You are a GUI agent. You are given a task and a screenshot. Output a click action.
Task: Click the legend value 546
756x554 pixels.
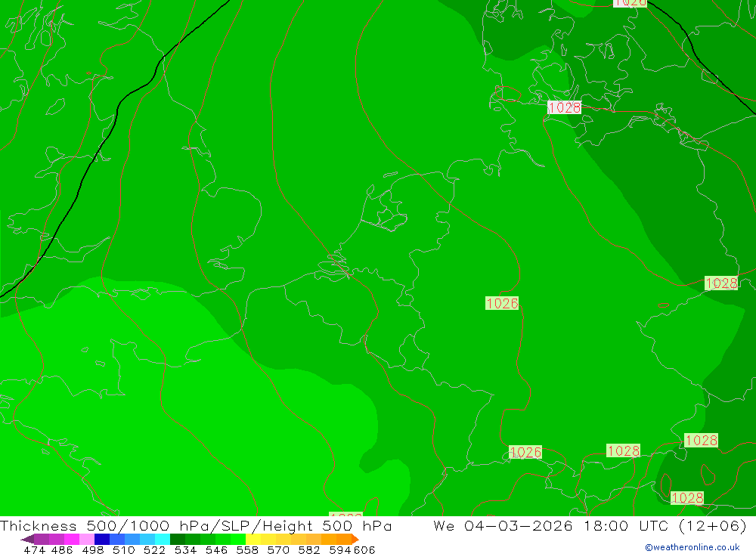point(216,550)
